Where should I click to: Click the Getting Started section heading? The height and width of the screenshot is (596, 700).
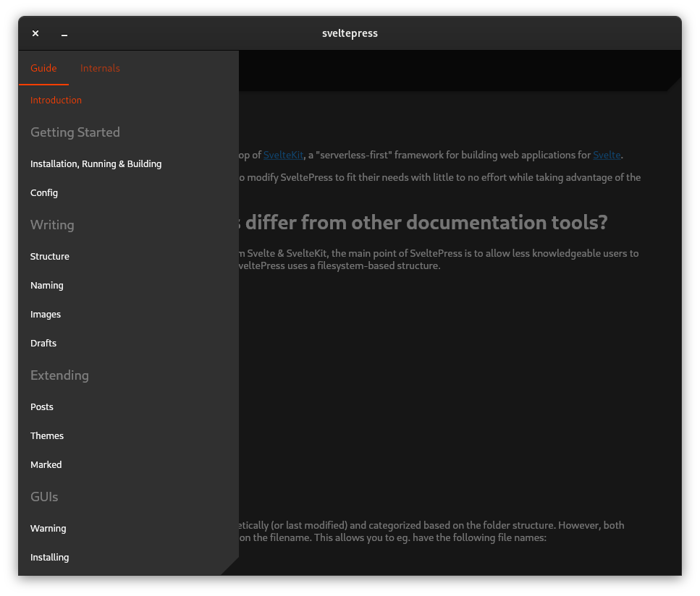pos(75,132)
